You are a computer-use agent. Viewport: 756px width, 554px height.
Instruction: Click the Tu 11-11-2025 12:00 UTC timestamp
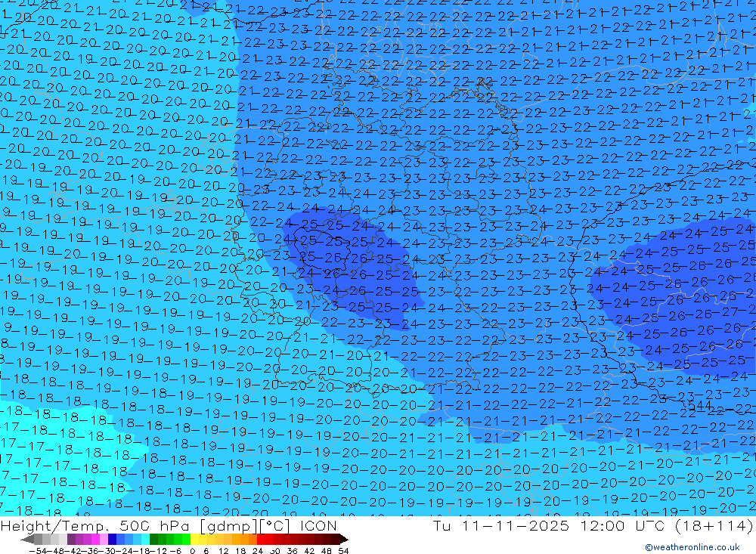coord(549,525)
